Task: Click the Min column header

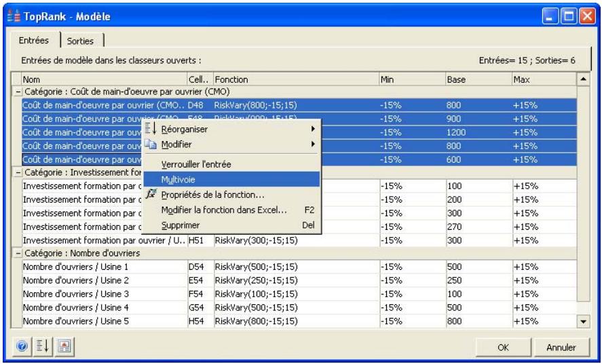Action: 413,79
